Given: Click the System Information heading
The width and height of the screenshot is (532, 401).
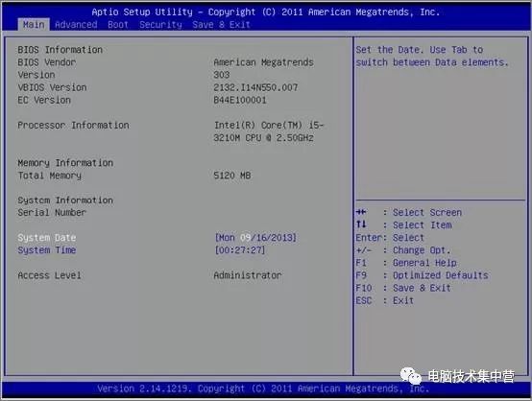Looking at the screenshot, I should point(65,200).
